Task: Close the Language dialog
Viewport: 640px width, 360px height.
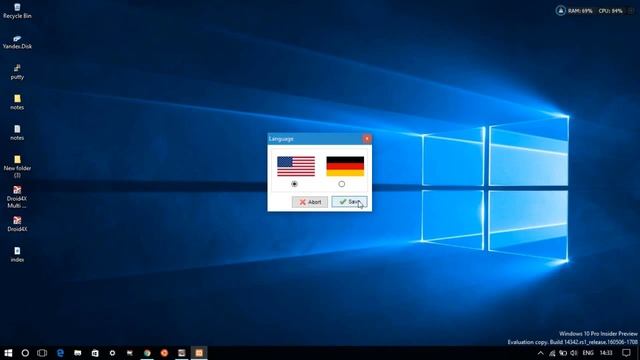Action: point(367,139)
